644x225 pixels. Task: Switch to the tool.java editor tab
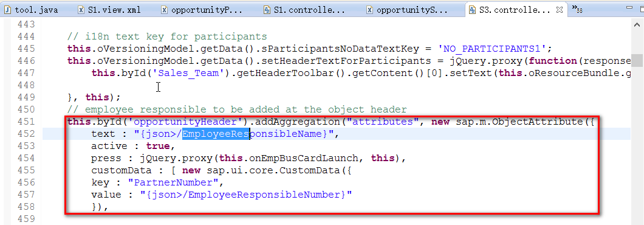coord(31,10)
